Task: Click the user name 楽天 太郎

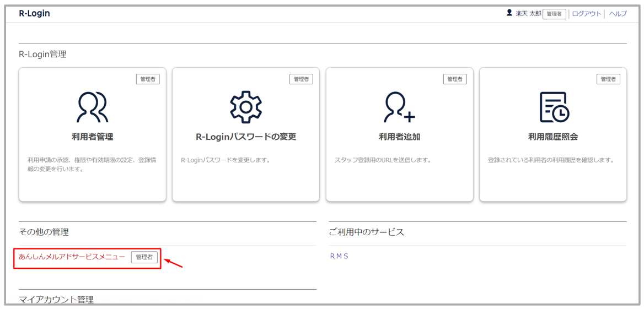Action: point(528,14)
